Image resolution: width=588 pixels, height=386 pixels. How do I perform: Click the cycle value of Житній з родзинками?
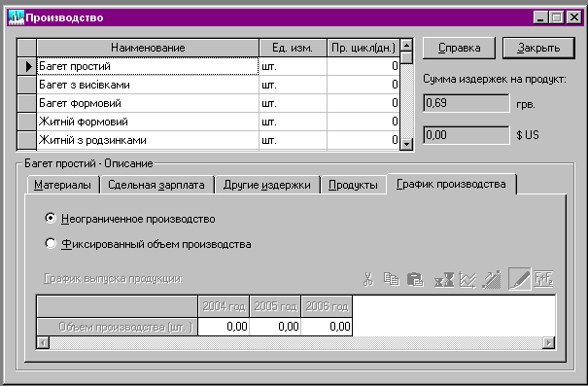click(x=363, y=140)
